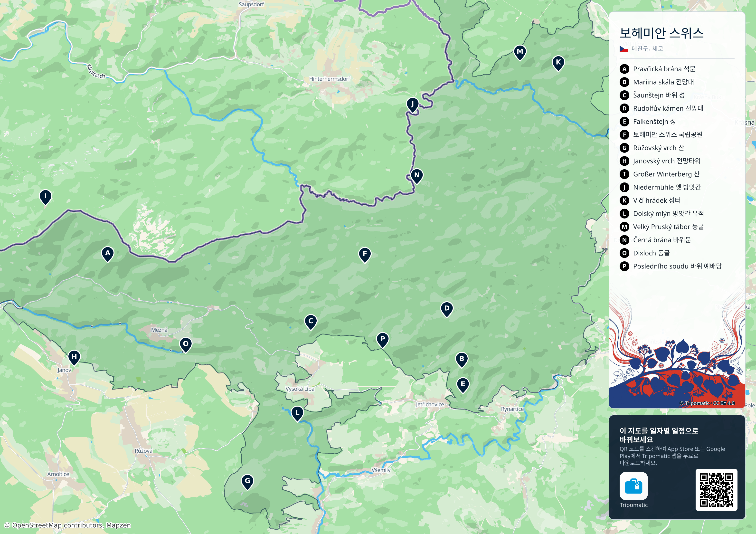This screenshot has width=756, height=534.
Task: Click the QR code image
Action: (x=716, y=490)
